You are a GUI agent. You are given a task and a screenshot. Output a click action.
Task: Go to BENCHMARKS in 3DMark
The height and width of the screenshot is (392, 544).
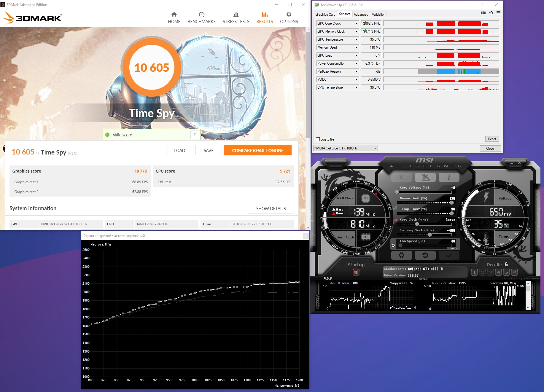(x=201, y=18)
